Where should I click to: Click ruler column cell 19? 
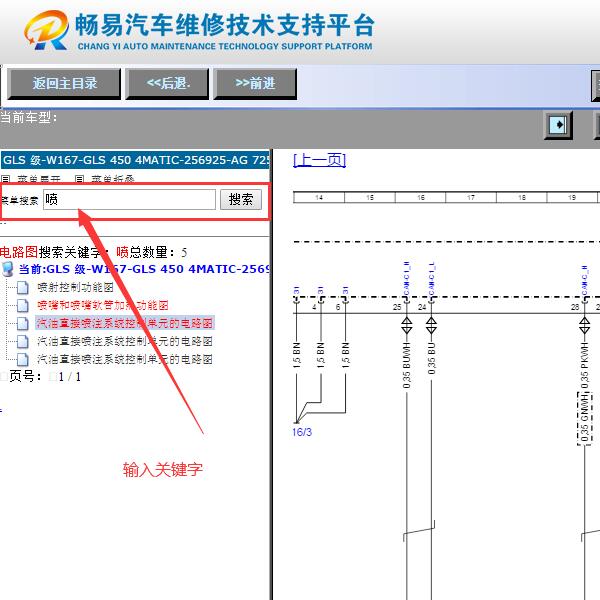pyautogui.click(x=572, y=197)
